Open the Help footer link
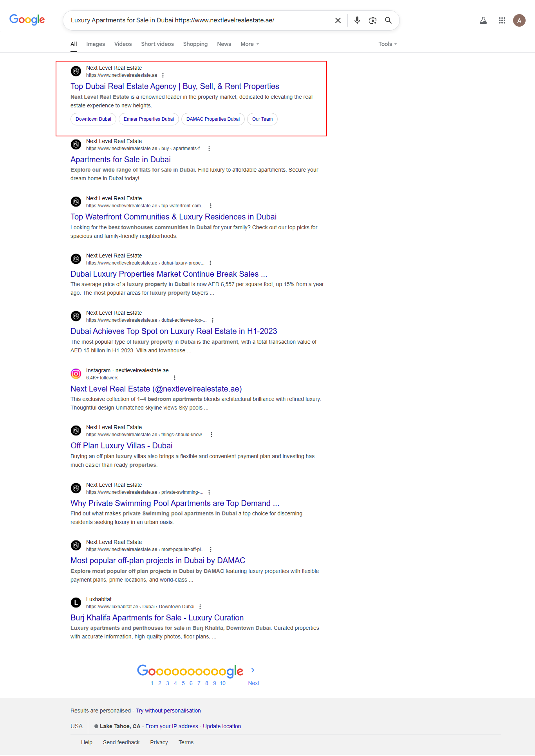Screen dimensions: 535x756 coord(87,742)
